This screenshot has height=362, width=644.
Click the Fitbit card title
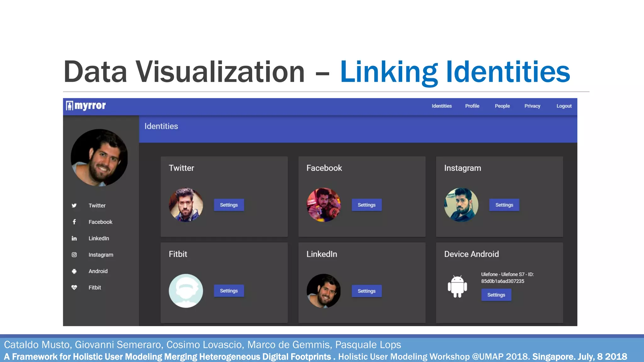(x=178, y=254)
